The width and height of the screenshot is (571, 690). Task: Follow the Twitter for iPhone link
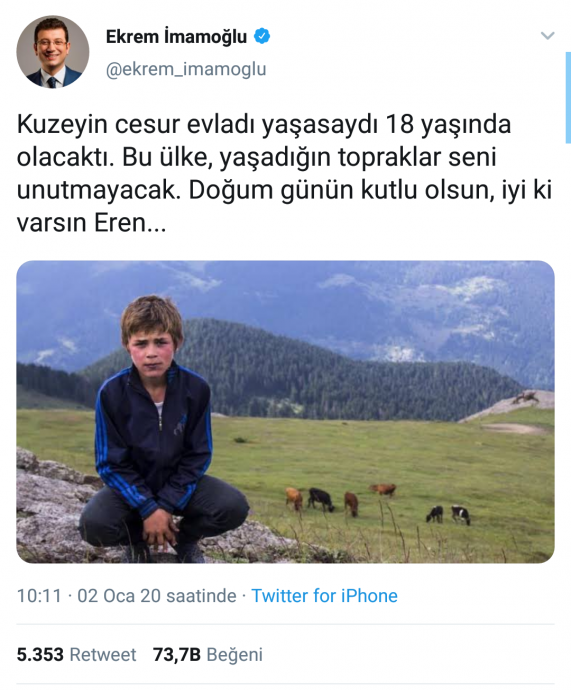point(324,596)
